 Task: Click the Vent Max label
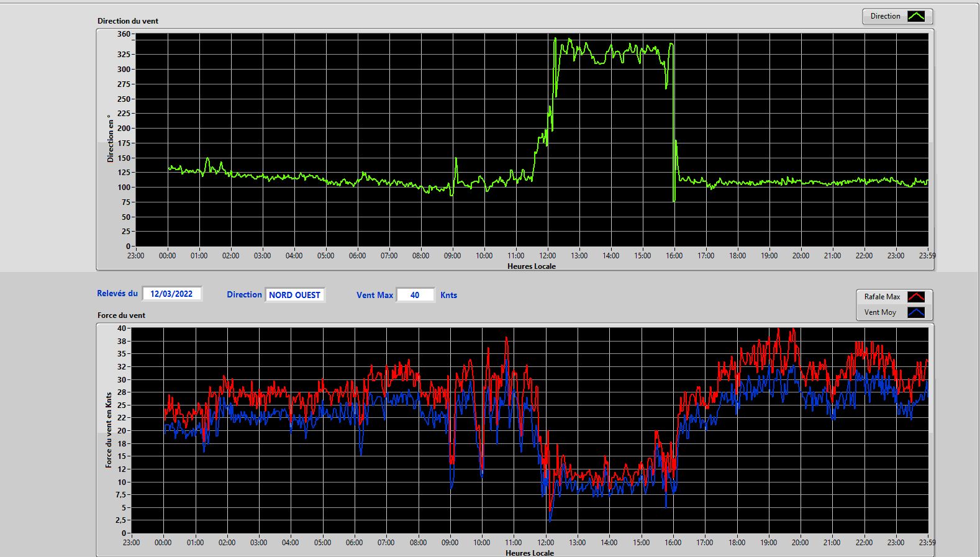[374, 295]
